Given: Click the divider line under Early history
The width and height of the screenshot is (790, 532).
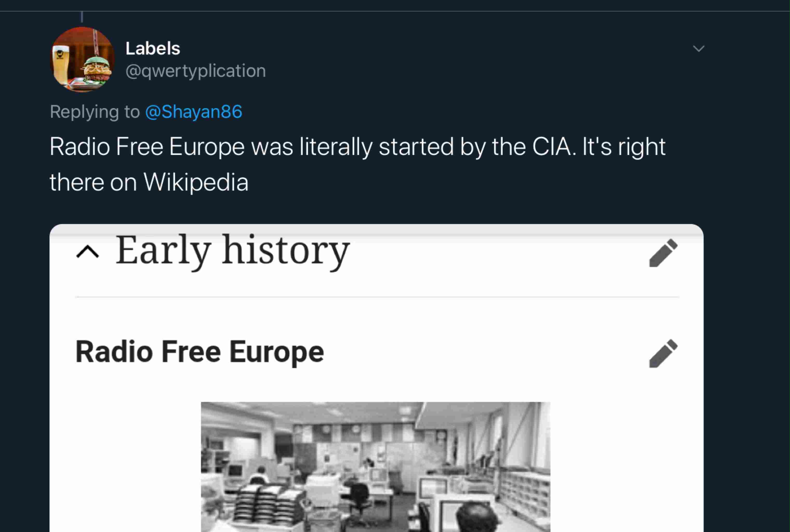Looking at the screenshot, I should tap(376, 297).
